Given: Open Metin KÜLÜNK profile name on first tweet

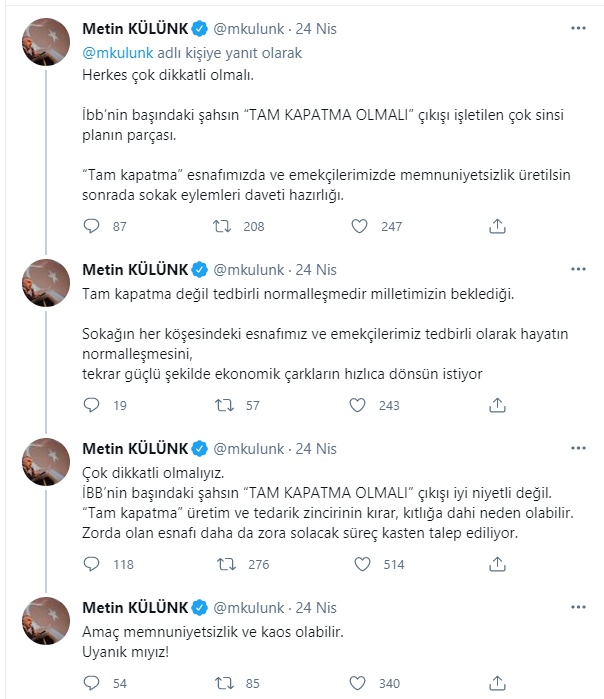Looking at the screenshot, I should click(134, 31).
